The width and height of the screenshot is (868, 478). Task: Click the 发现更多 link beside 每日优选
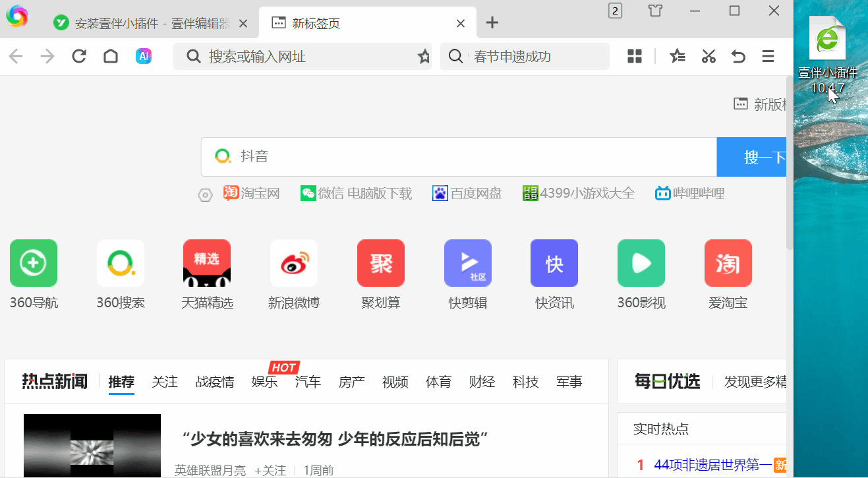755,381
